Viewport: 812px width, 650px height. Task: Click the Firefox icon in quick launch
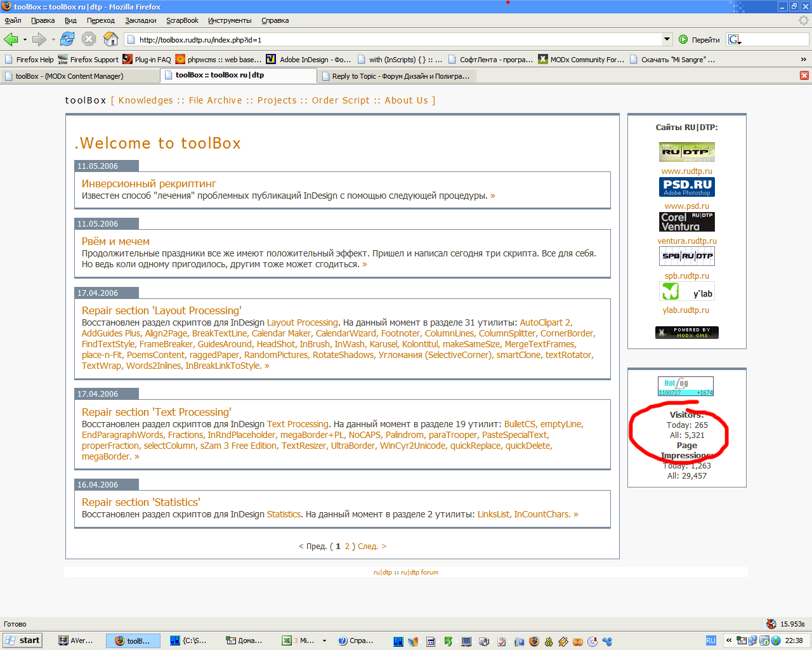point(534,641)
